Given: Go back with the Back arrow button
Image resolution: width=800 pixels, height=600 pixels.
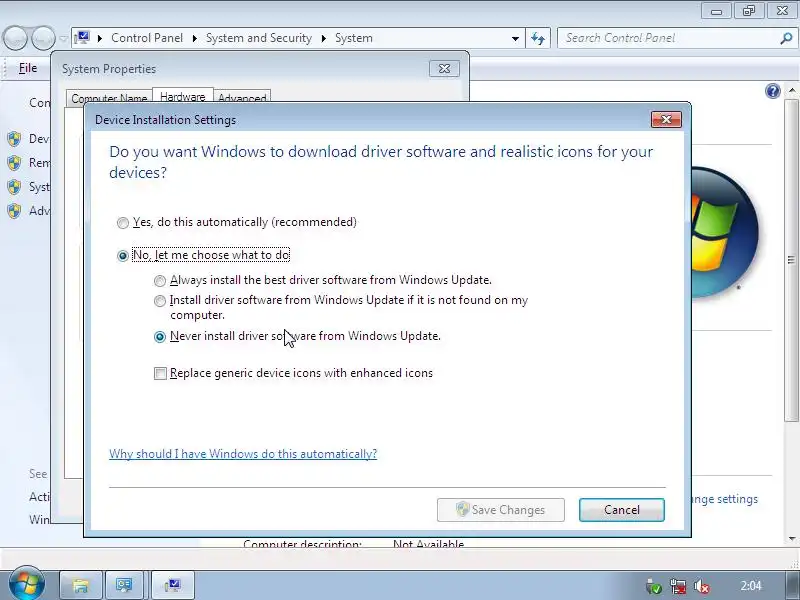Looking at the screenshot, I should (15, 38).
